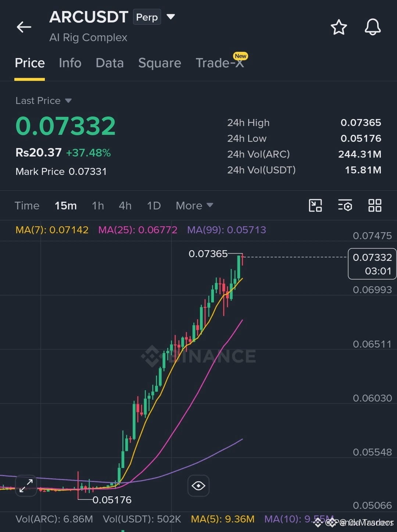The image size is (397, 532).
Task: Select the 15m timeframe
Action: point(66,205)
